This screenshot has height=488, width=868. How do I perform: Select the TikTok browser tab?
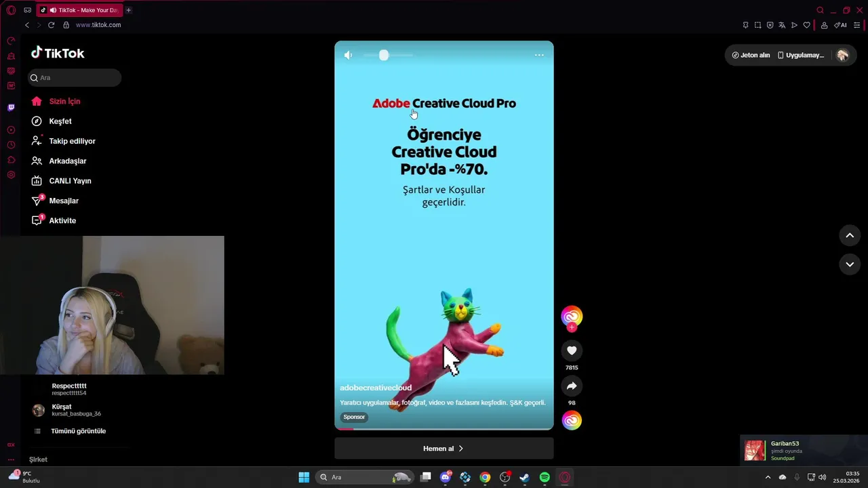[79, 10]
